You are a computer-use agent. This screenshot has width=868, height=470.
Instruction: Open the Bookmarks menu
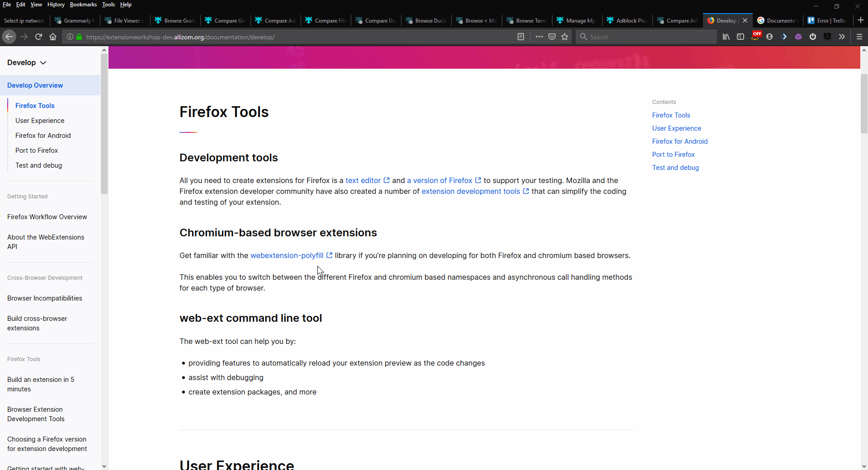click(x=83, y=5)
